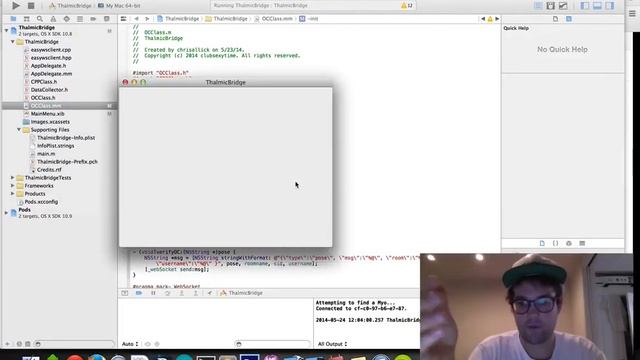Stop the running ThalmicBridge app
Screen dimensions: 640x360
pos(31,6)
